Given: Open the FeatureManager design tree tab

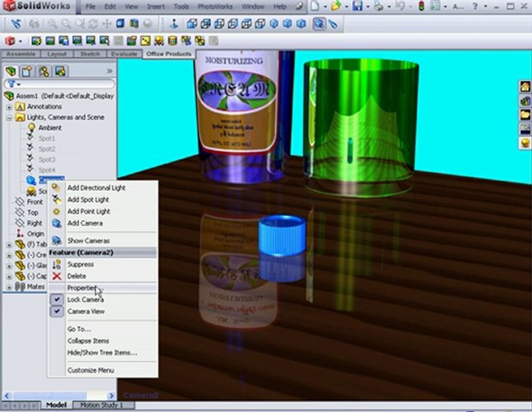Looking at the screenshot, I should [11, 71].
